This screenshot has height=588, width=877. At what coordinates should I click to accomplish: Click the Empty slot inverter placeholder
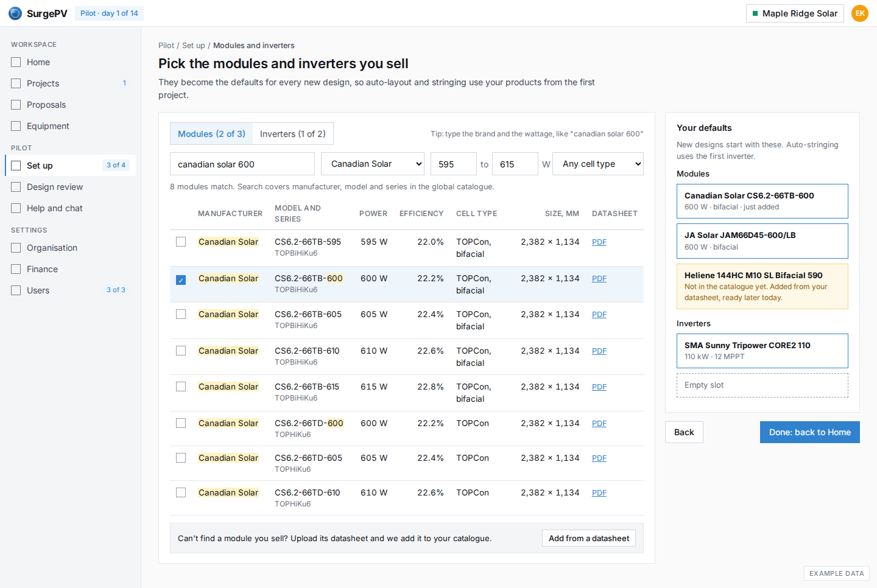click(x=763, y=385)
